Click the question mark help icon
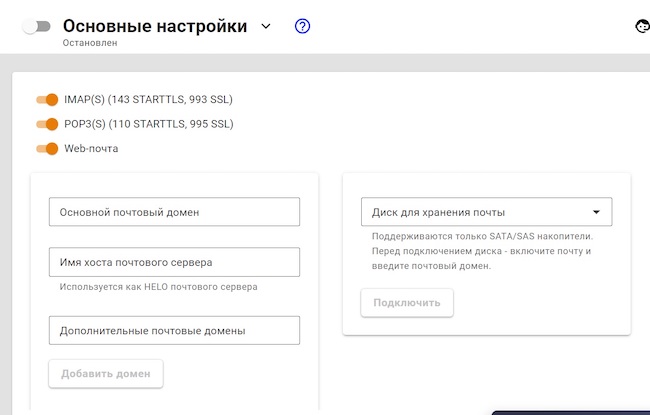Image resolution: width=650 pixels, height=415 pixels. point(302,27)
